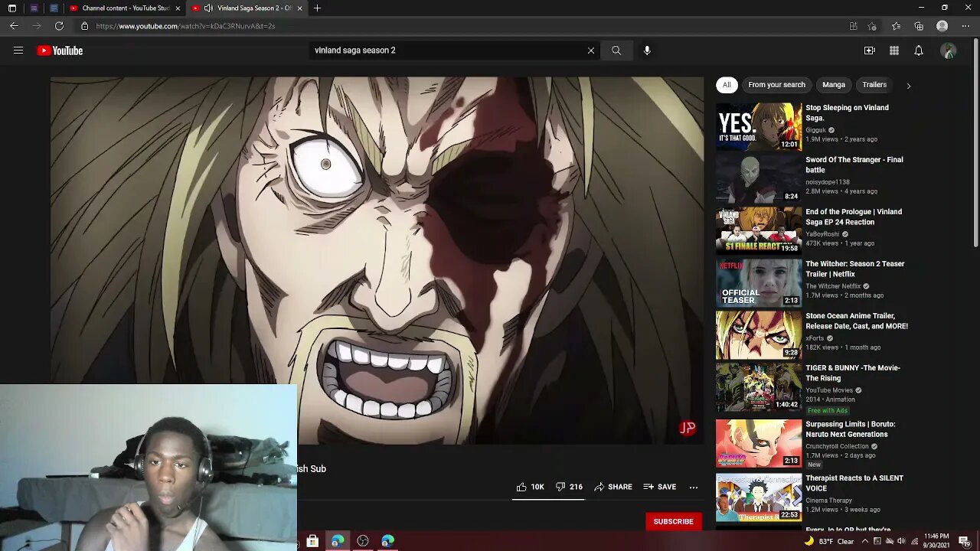Open Crunchyroll Collection channel name
Viewport: 980px width, 551px height.
pyautogui.click(x=837, y=446)
